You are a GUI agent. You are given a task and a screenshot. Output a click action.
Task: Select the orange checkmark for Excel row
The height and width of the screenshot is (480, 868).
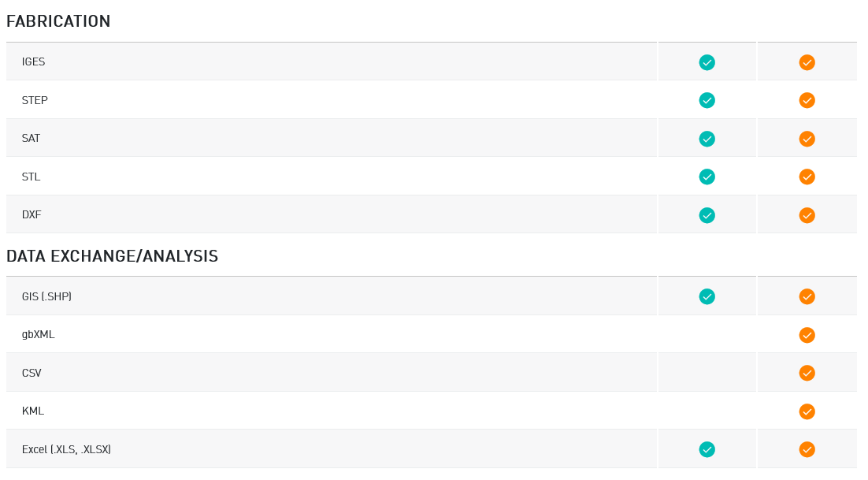point(807,449)
